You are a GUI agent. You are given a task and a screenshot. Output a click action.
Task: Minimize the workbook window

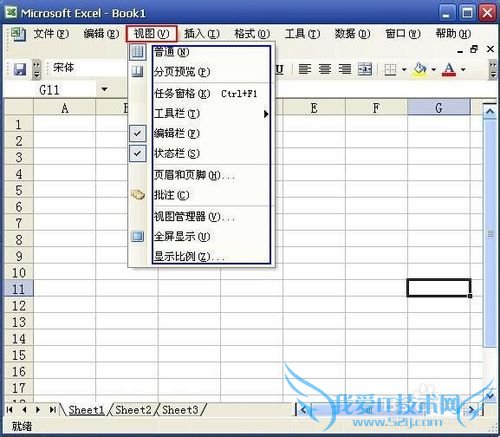460,51
